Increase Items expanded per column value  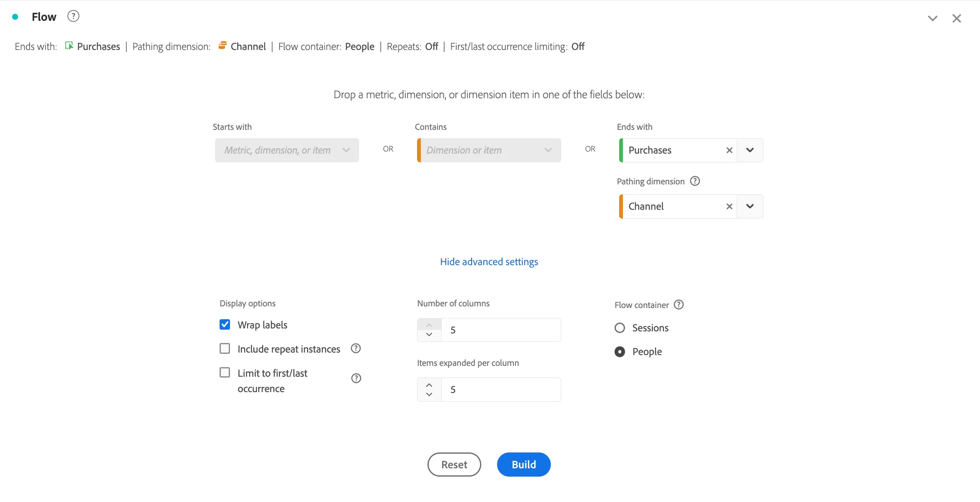pyautogui.click(x=429, y=385)
